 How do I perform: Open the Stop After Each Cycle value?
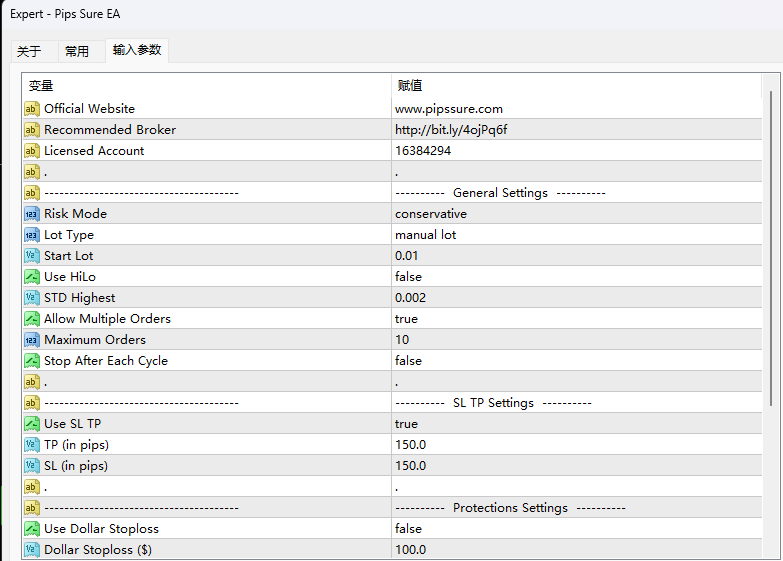coord(408,361)
